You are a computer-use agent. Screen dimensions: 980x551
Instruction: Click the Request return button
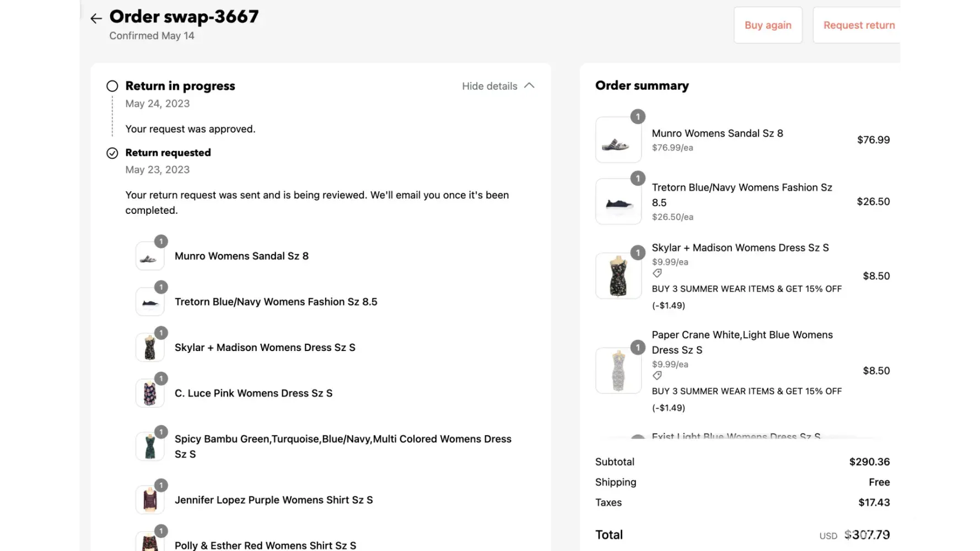pyautogui.click(x=859, y=25)
